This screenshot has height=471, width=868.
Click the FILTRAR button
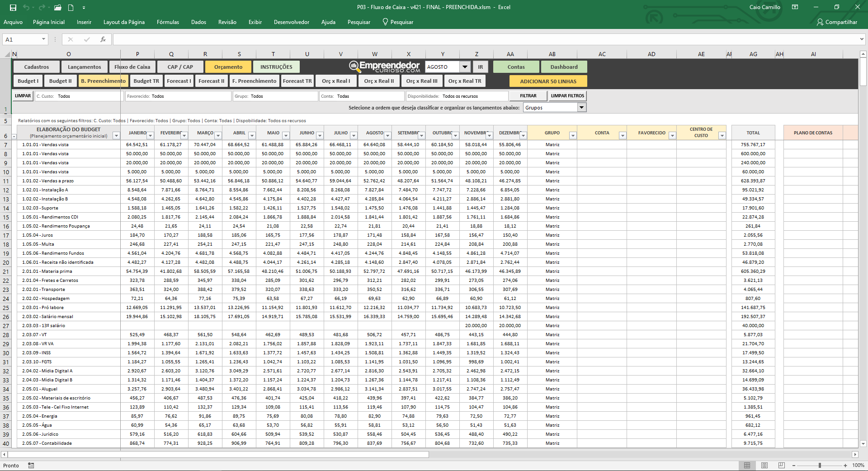(x=528, y=96)
